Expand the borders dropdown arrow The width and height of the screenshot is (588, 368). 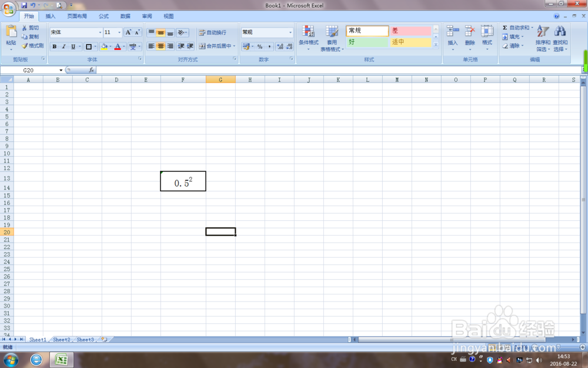tap(95, 47)
